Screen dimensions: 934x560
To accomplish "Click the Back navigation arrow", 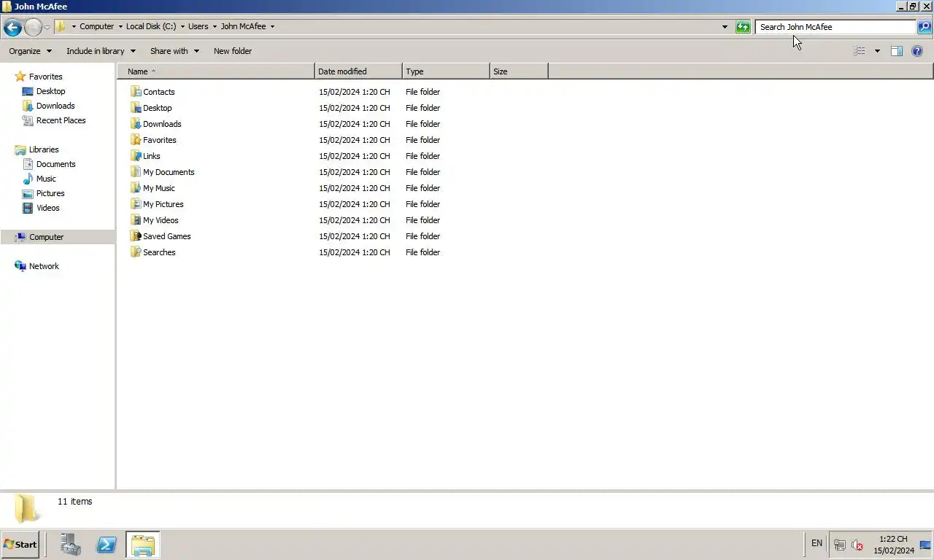I will [x=12, y=28].
